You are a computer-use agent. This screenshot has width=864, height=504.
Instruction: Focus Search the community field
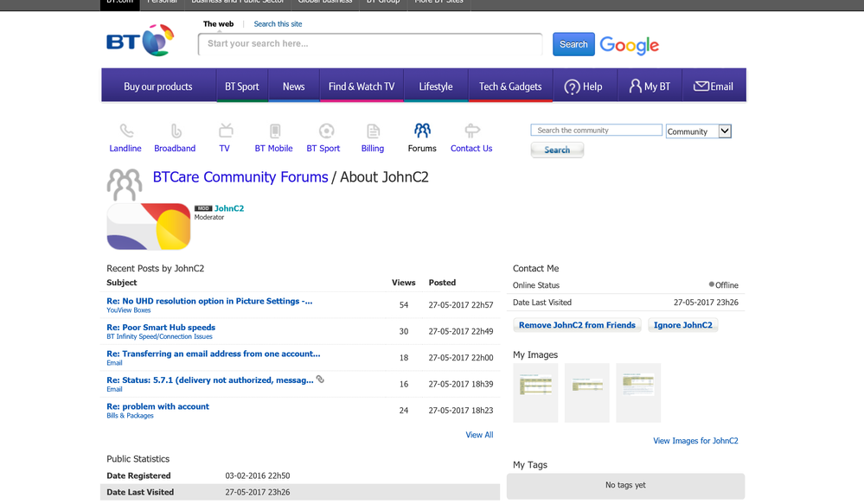coord(596,130)
